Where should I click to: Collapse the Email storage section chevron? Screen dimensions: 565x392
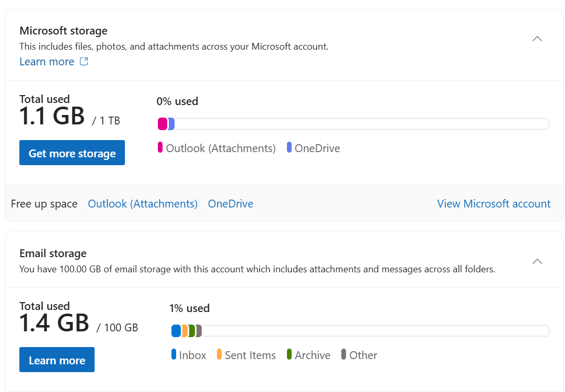(x=537, y=261)
